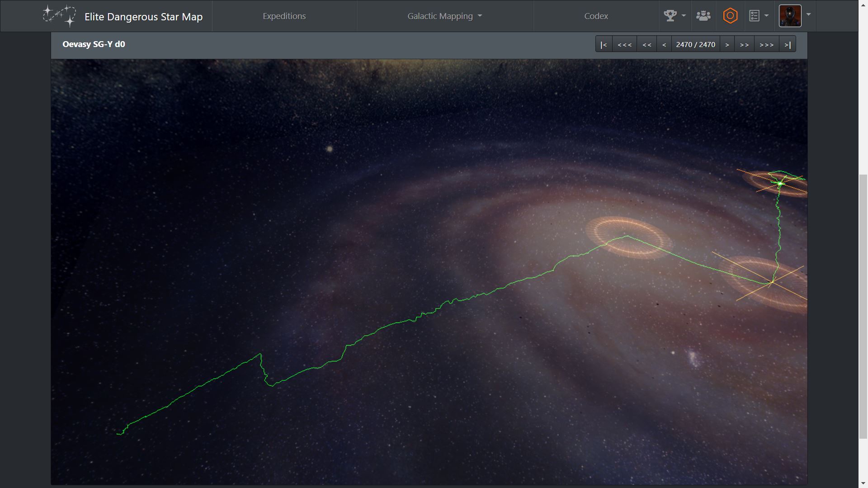Go to next entry with > button
This screenshot has width=868, height=488.
(727, 44)
